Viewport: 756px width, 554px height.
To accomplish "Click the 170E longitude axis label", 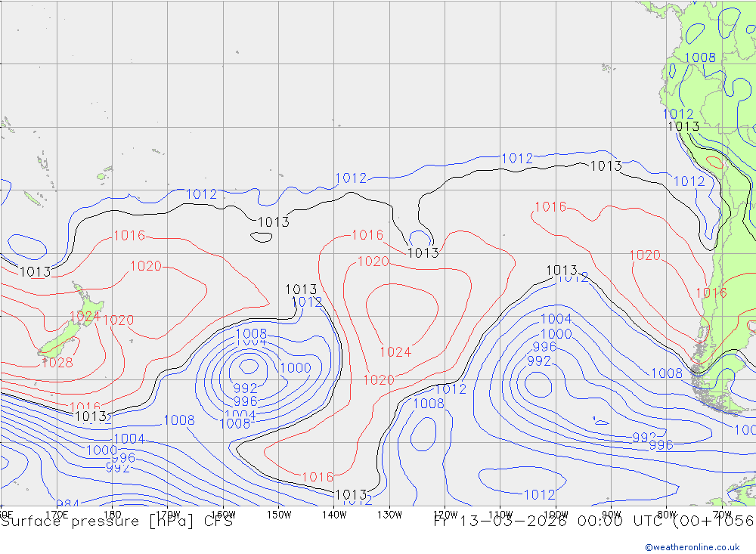I will point(57,514).
